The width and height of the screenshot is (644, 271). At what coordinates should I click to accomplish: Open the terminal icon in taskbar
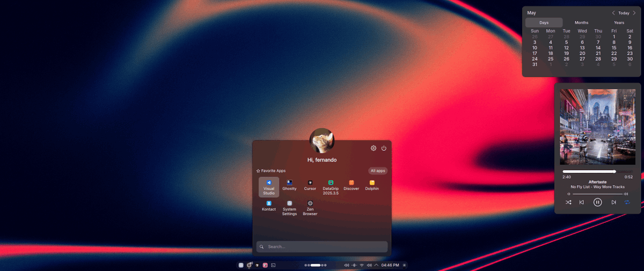point(273,265)
